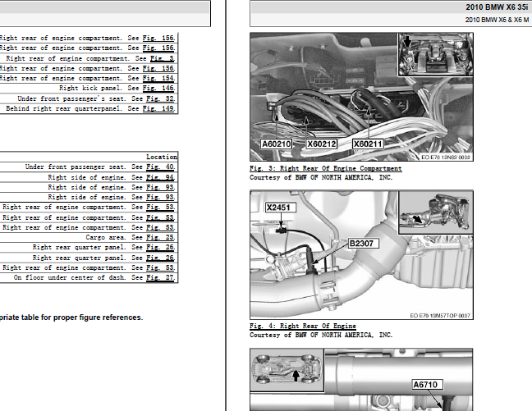The height and width of the screenshot is (411, 532).
Task: Select the courtesy line below the Fig. 4 caption
Action: click(x=321, y=335)
